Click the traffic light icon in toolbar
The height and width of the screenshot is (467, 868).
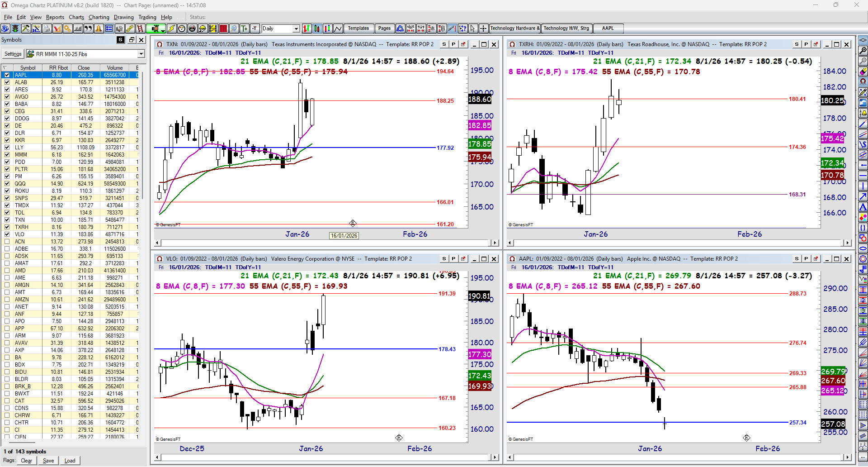[15, 29]
